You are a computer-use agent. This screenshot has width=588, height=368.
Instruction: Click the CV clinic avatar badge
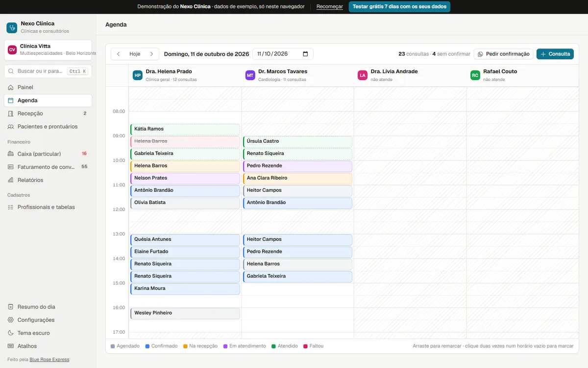click(12, 50)
